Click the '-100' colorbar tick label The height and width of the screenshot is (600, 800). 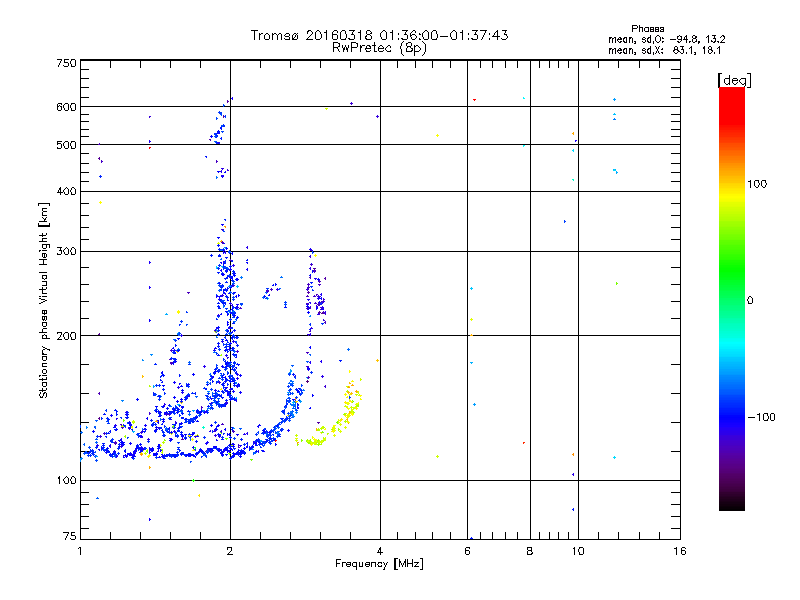[762, 417]
